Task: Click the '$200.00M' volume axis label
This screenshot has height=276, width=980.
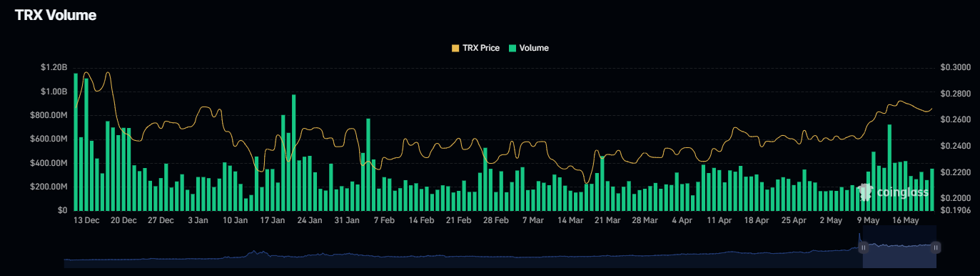Action: (x=49, y=187)
